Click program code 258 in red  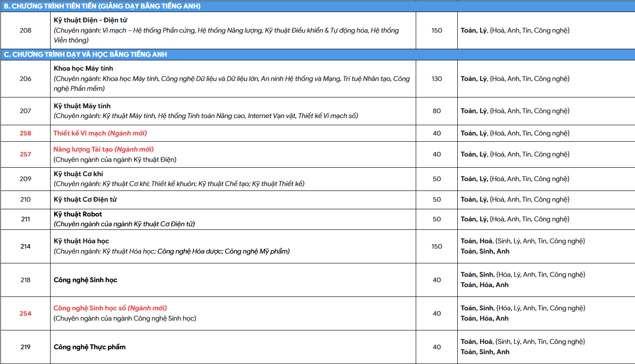pyautogui.click(x=26, y=133)
